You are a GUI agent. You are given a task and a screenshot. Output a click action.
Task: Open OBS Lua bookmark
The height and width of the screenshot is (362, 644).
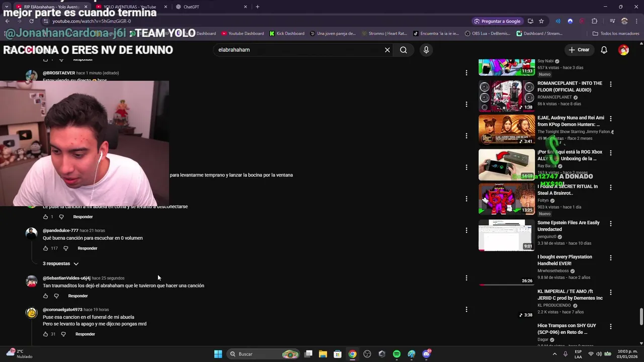click(488, 34)
